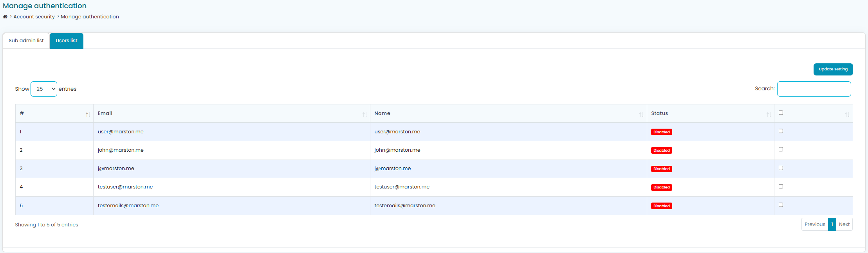Click Disabled badge for john@marston.me
The height and width of the screenshot is (253, 868).
(x=662, y=151)
